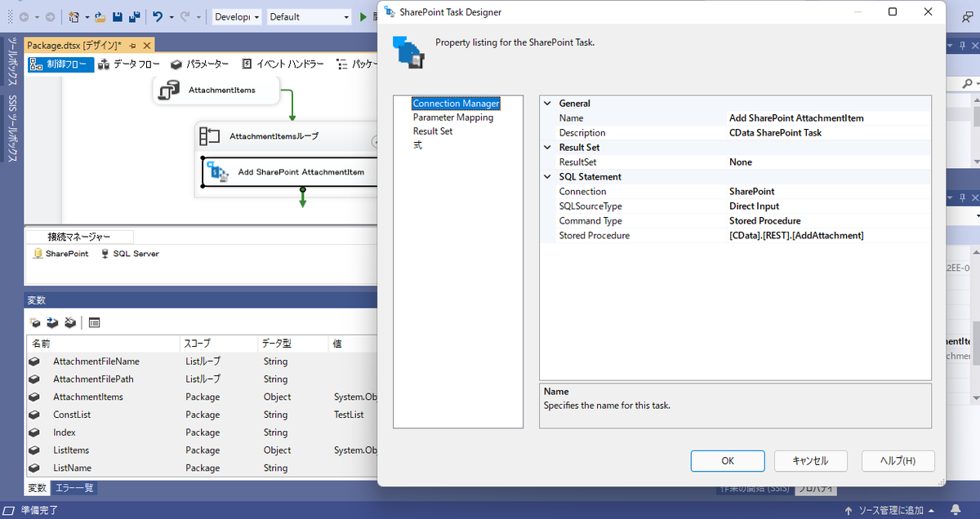Open the エラー一覧 bottom tab
The height and width of the screenshot is (519, 980).
click(x=74, y=488)
